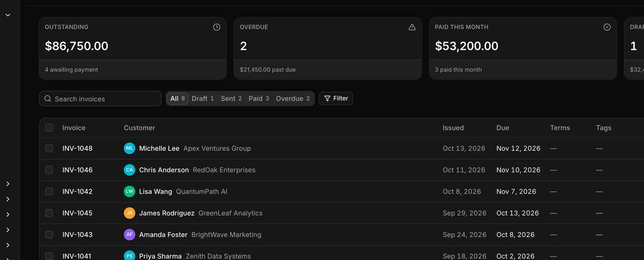Open the Filter button
Image resolution: width=644 pixels, height=260 pixels.
pos(336,98)
